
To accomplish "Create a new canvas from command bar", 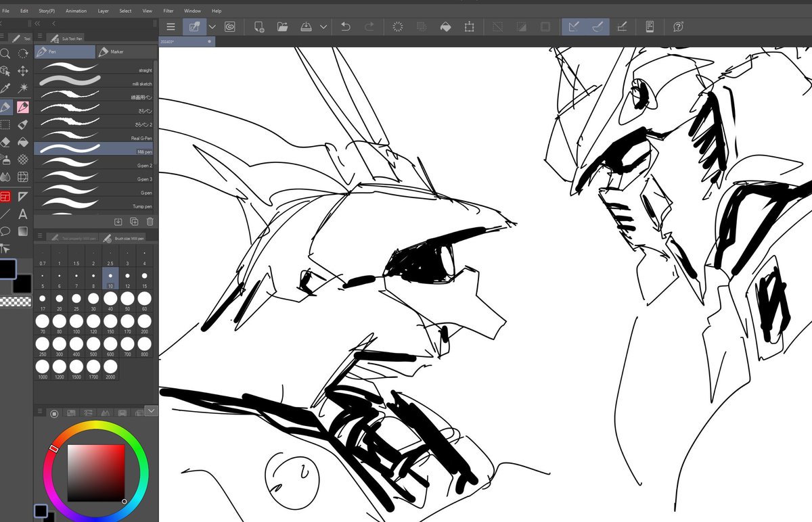I will tap(259, 26).
